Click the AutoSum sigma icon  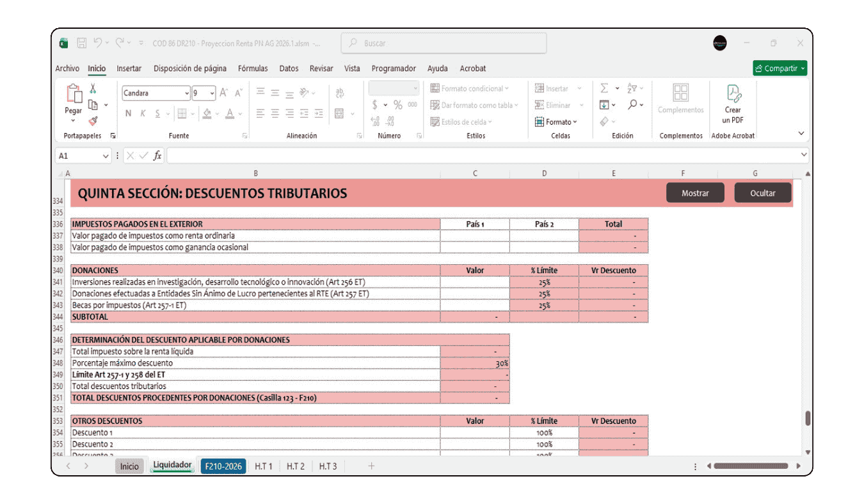604,88
